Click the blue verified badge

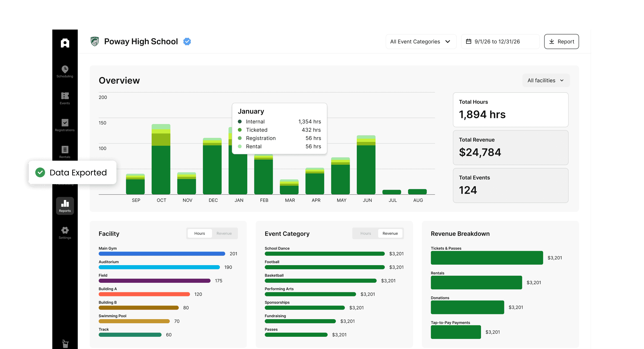pos(187,42)
